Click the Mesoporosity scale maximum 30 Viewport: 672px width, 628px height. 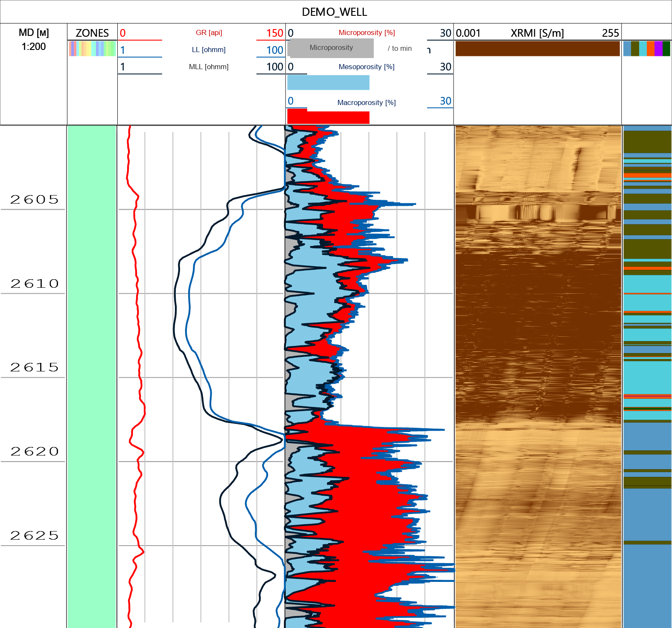click(x=445, y=67)
